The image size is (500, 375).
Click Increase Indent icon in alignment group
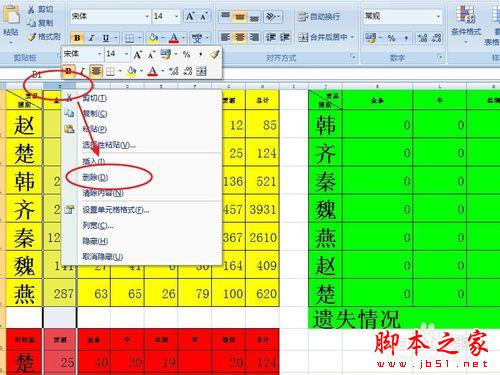pos(284,37)
